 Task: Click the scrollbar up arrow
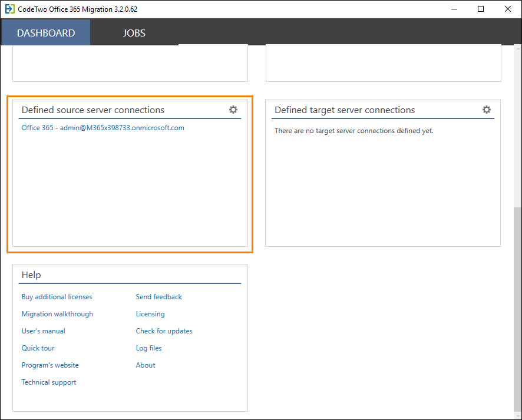point(518,48)
